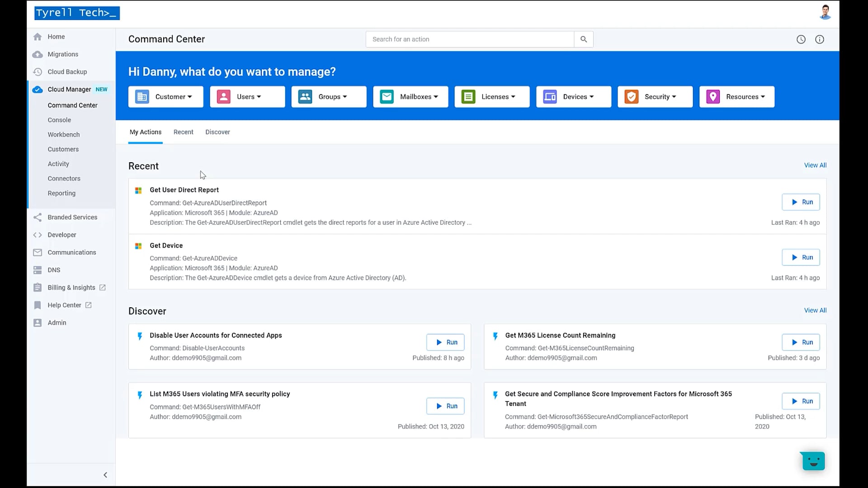
Task: Open Workbench in the sidebar submenu
Action: click(x=63, y=135)
